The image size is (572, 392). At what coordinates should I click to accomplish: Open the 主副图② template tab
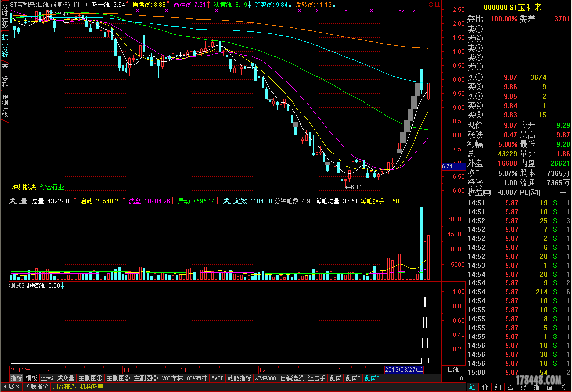point(118,378)
